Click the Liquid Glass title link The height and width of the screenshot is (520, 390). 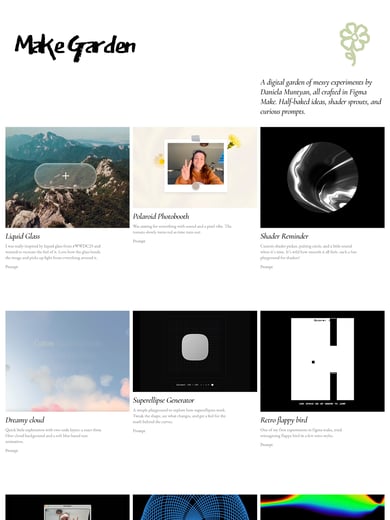tap(23, 236)
